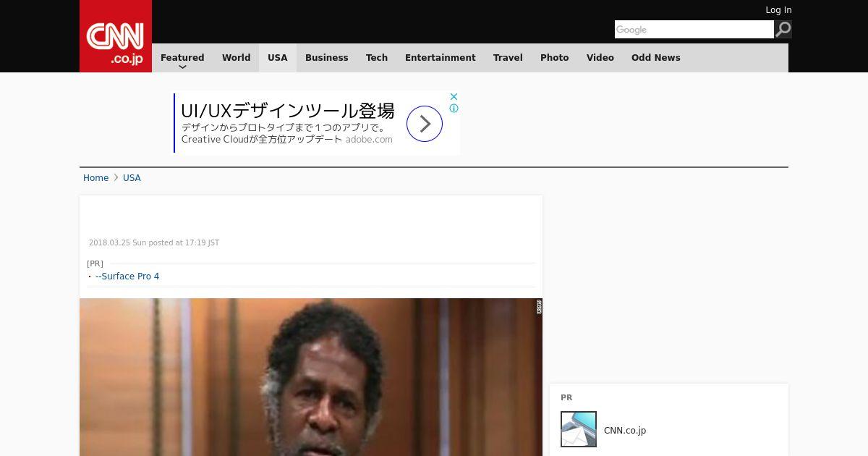Click the ad's circular arrow button
Viewport: 868px width, 456px height.
click(425, 124)
